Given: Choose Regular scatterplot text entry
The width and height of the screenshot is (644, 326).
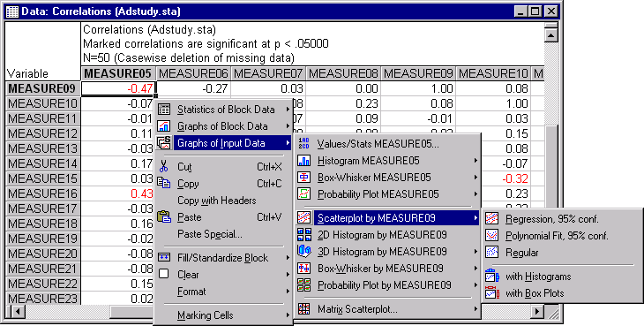Looking at the screenshot, I should [521, 253].
